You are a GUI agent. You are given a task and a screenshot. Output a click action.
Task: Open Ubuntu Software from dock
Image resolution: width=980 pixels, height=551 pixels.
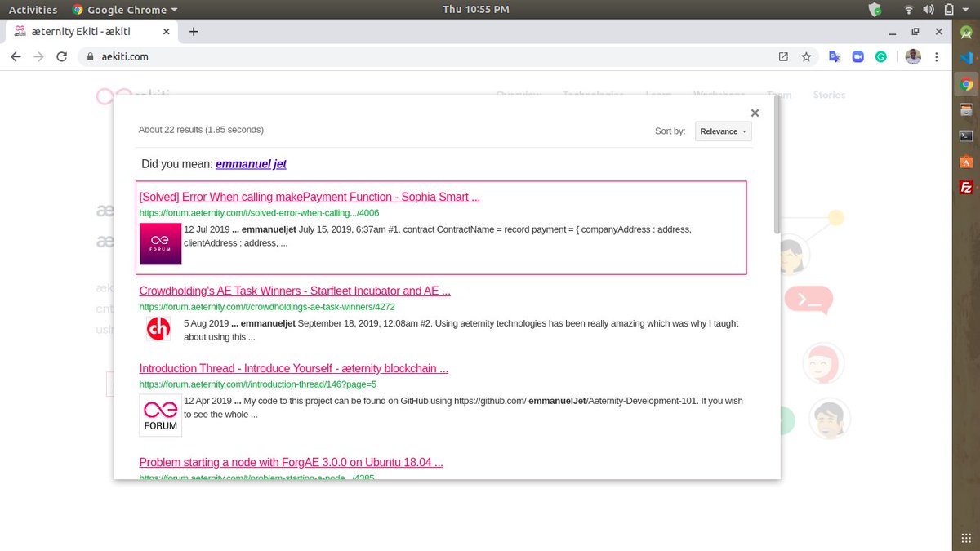coord(966,162)
